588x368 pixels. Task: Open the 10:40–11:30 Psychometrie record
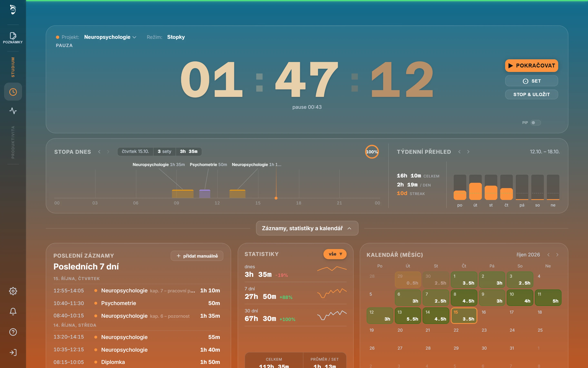(x=137, y=303)
